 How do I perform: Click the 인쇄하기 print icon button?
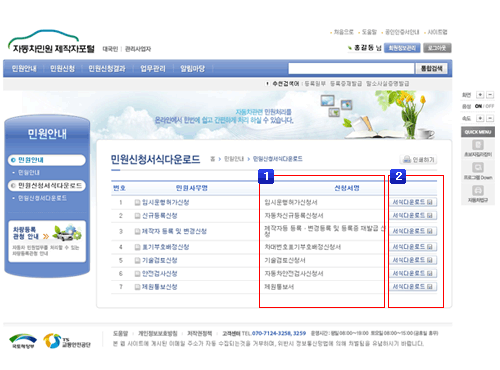418,160
